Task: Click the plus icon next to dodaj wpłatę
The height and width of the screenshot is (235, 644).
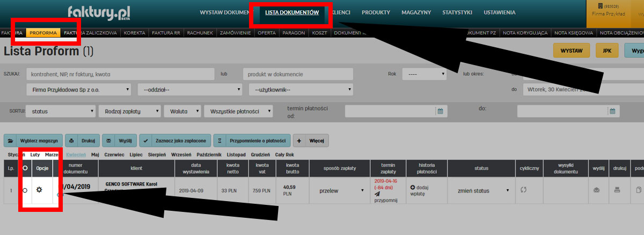Action: (x=413, y=187)
